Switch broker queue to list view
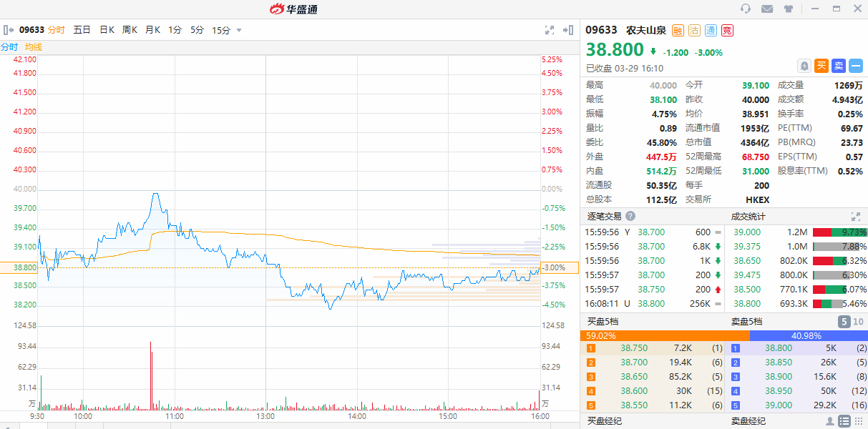The width and height of the screenshot is (868, 429). tap(844, 421)
